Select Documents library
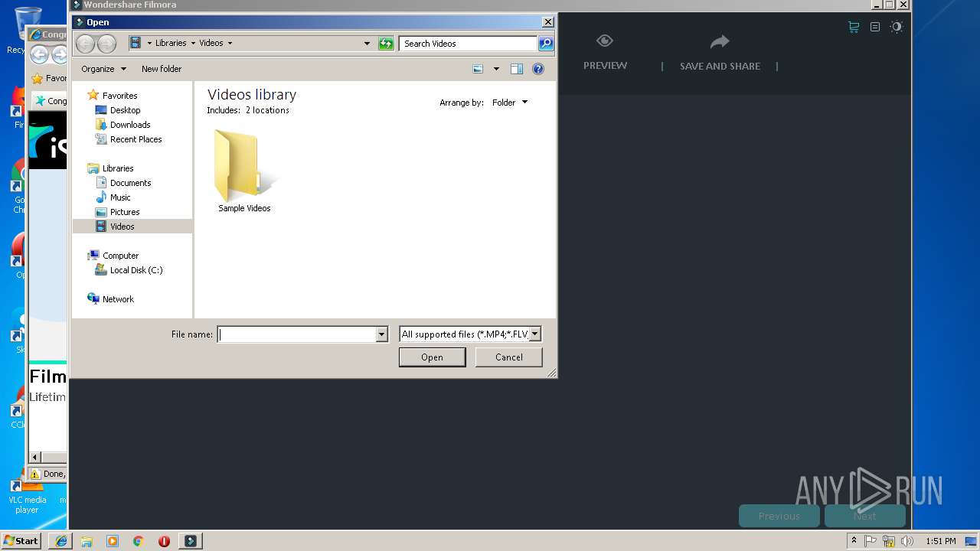The width and height of the screenshot is (980, 551). point(130,183)
